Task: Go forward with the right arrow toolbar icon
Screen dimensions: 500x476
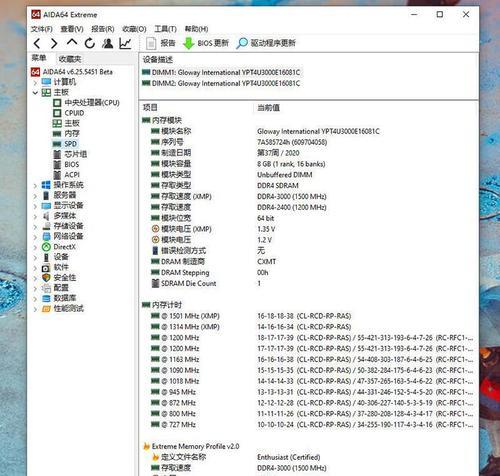Action: click(54, 43)
